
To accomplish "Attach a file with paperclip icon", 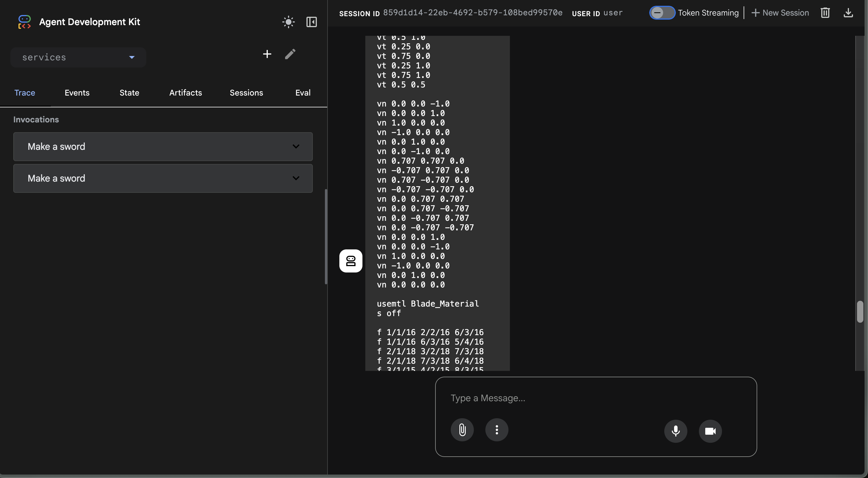I will 462,430.
